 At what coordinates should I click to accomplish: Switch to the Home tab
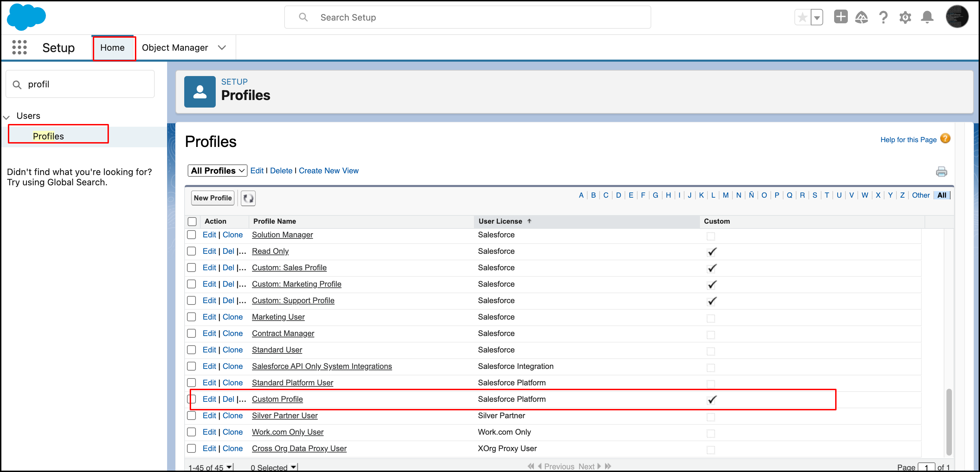point(113,48)
